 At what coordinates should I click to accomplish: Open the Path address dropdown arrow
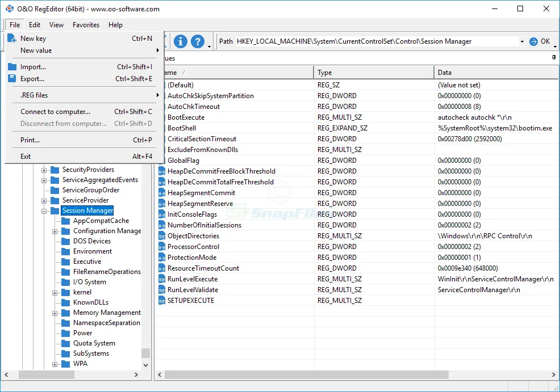point(522,41)
